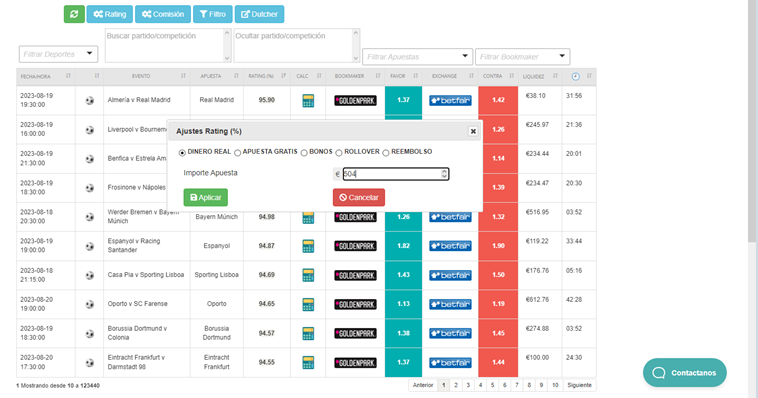Click Siguiente pagination link
758x398 pixels.
(x=579, y=385)
